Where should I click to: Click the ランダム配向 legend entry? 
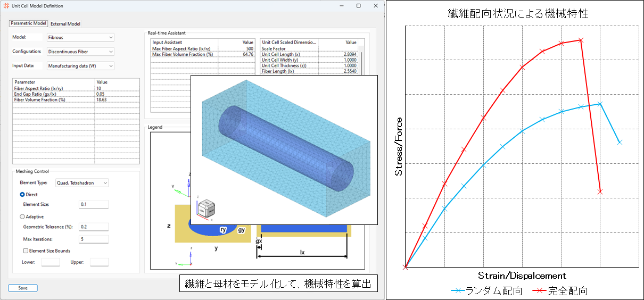pyautogui.click(x=487, y=291)
